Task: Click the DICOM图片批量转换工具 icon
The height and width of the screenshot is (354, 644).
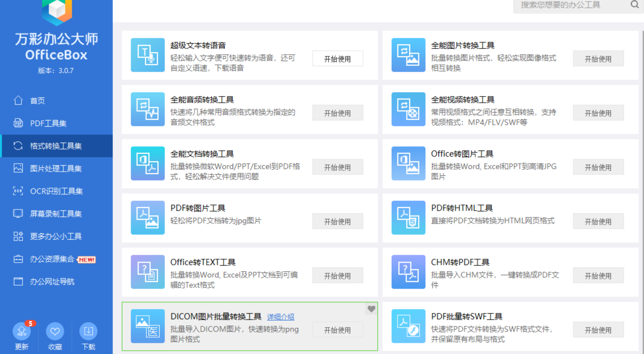Action: [x=147, y=326]
